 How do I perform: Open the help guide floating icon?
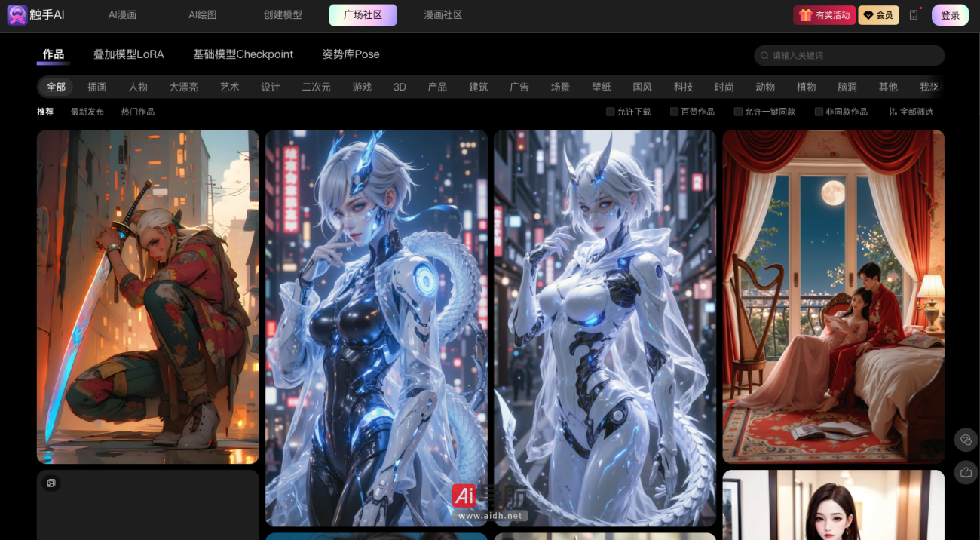click(x=966, y=472)
